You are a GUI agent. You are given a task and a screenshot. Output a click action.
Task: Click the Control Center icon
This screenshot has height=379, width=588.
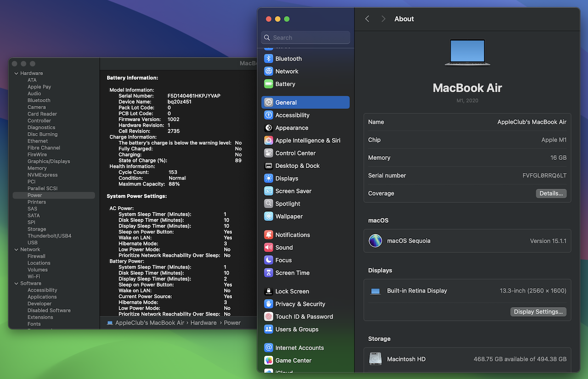click(269, 153)
